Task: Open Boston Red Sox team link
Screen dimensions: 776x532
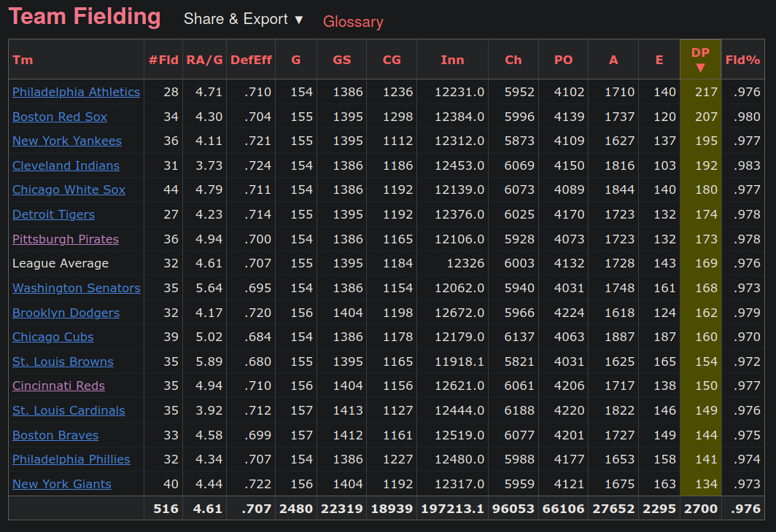Action: coord(59,117)
